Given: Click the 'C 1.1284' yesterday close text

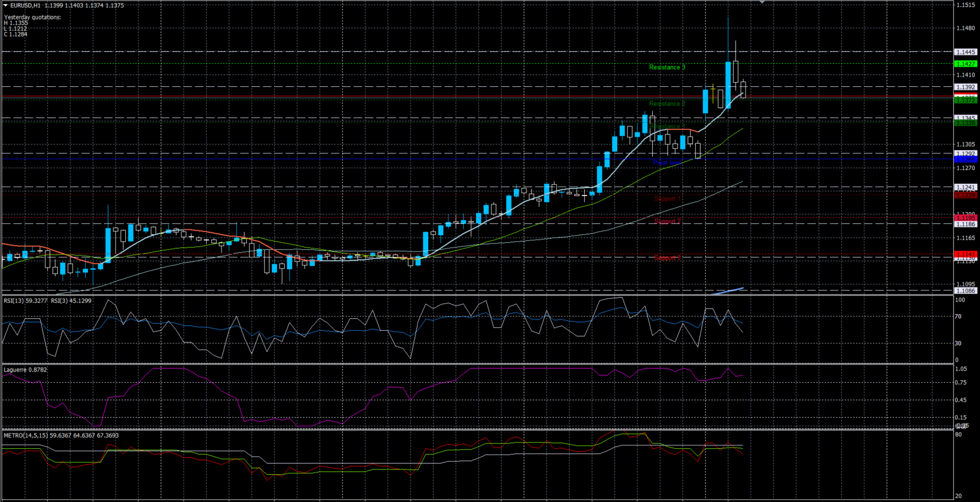Looking at the screenshot, I should (x=16, y=34).
